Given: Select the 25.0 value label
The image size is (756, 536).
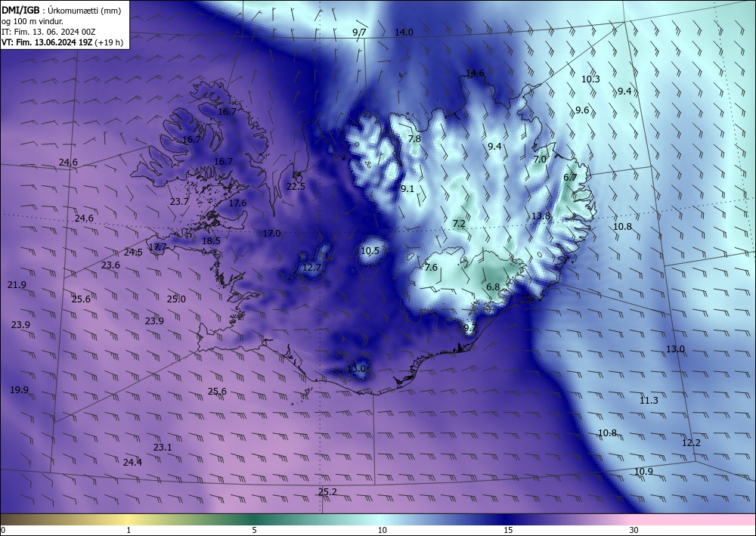Looking at the screenshot, I should (x=176, y=299).
